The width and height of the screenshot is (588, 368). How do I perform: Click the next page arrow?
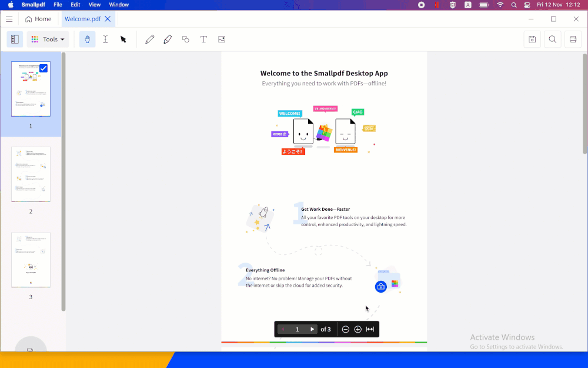[x=312, y=329]
